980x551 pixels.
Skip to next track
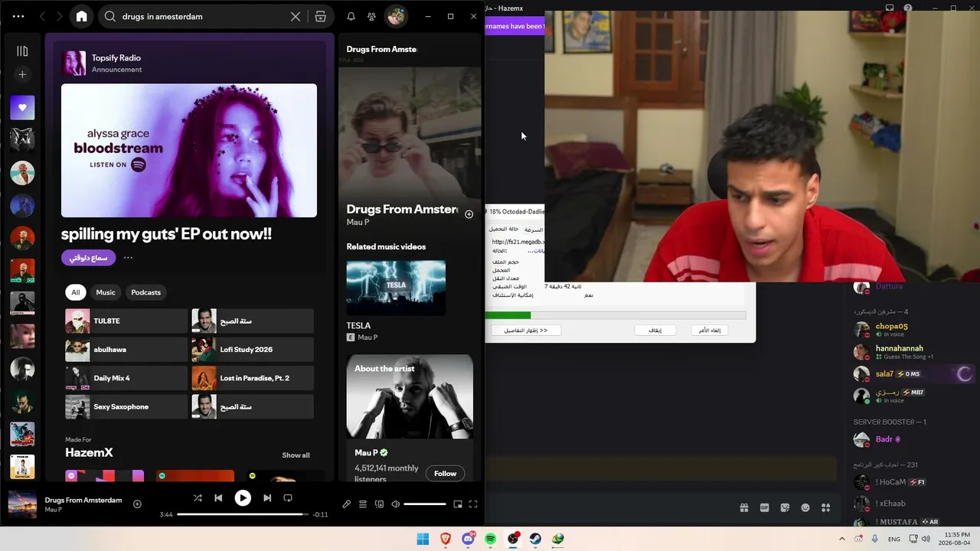[x=267, y=498]
